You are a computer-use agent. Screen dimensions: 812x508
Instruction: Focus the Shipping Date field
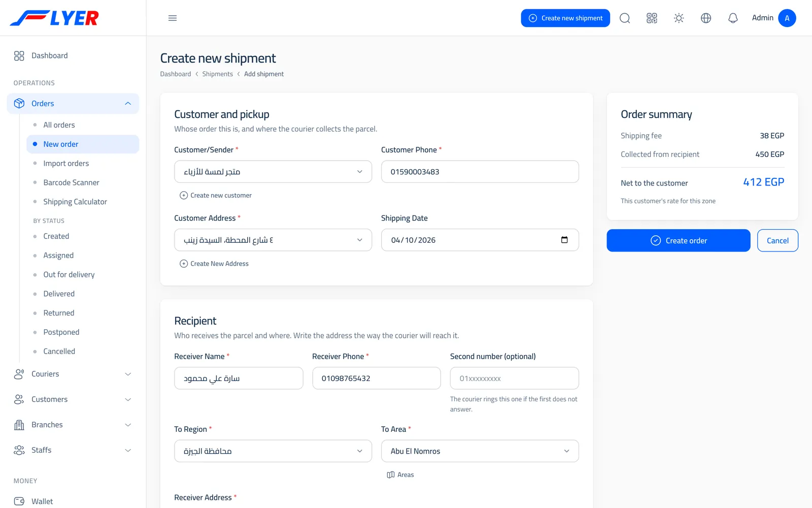tap(480, 240)
